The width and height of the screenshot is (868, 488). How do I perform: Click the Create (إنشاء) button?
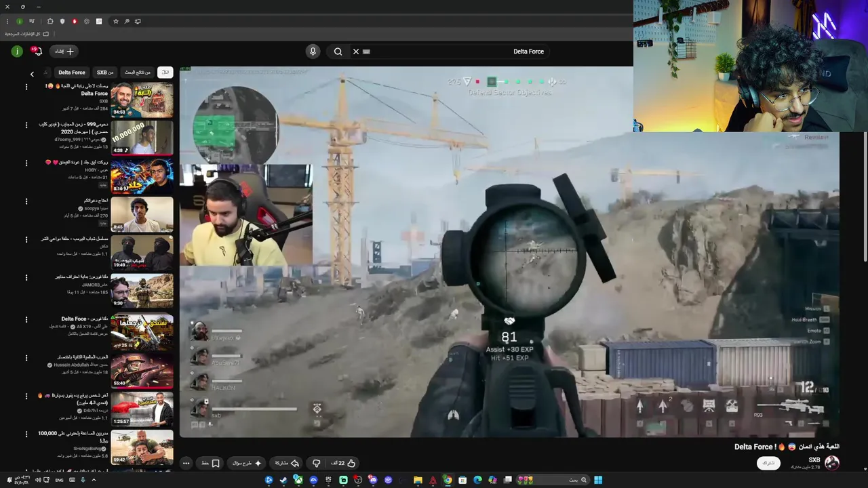tap(64, 51)
